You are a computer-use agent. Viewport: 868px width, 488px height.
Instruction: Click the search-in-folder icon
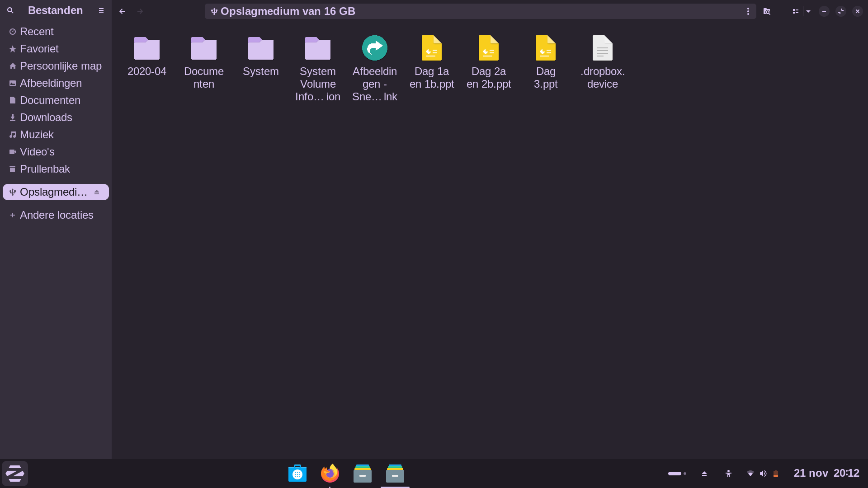coord(767,11)
